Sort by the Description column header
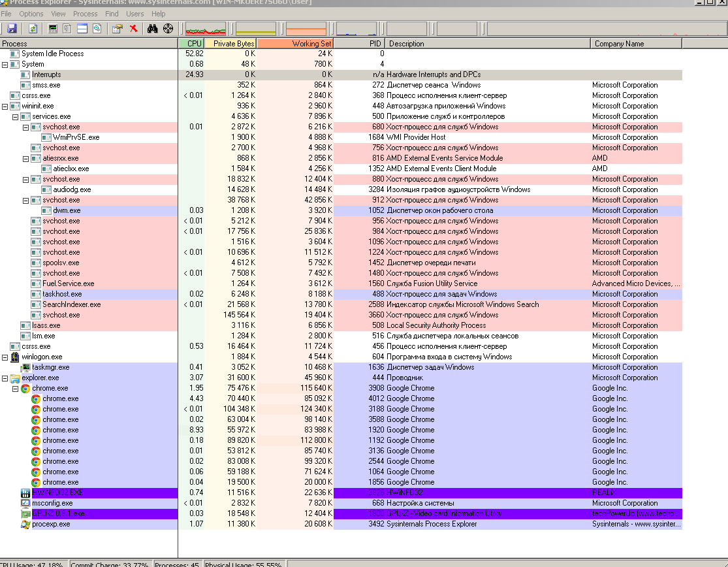 pyautogui.click(x=488, y=44)
